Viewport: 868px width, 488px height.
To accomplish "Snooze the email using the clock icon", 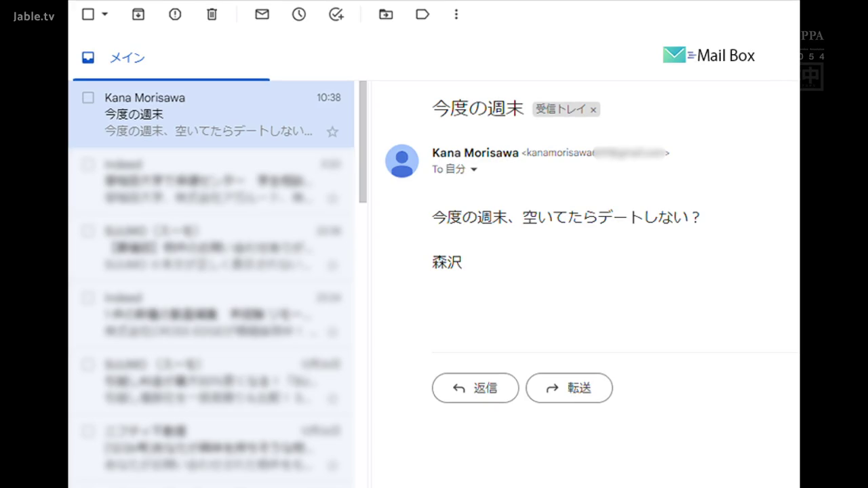I will pyautogui.click(x=298, y=14).
